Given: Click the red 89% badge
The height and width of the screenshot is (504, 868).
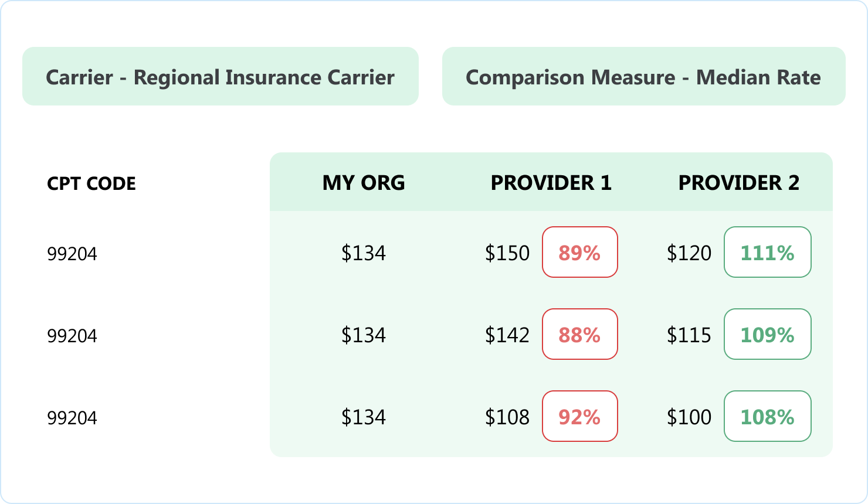Looking at the screenshot, I should coord(579,253).
